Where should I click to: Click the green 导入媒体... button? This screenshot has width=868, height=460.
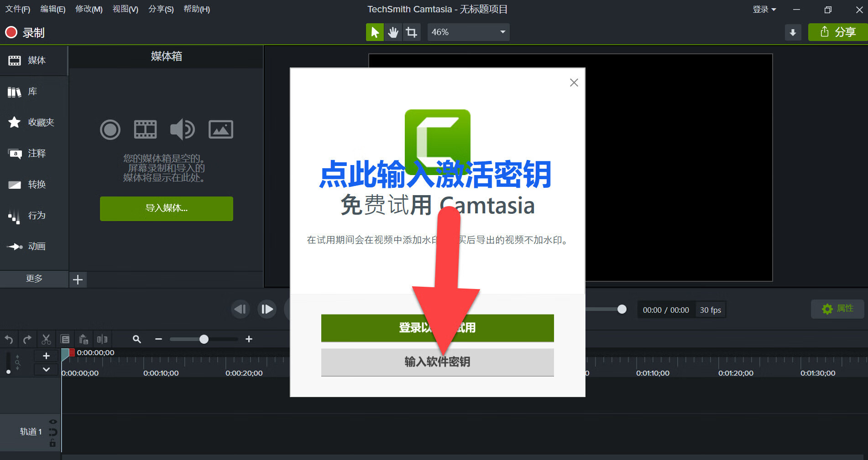[166, 208]
